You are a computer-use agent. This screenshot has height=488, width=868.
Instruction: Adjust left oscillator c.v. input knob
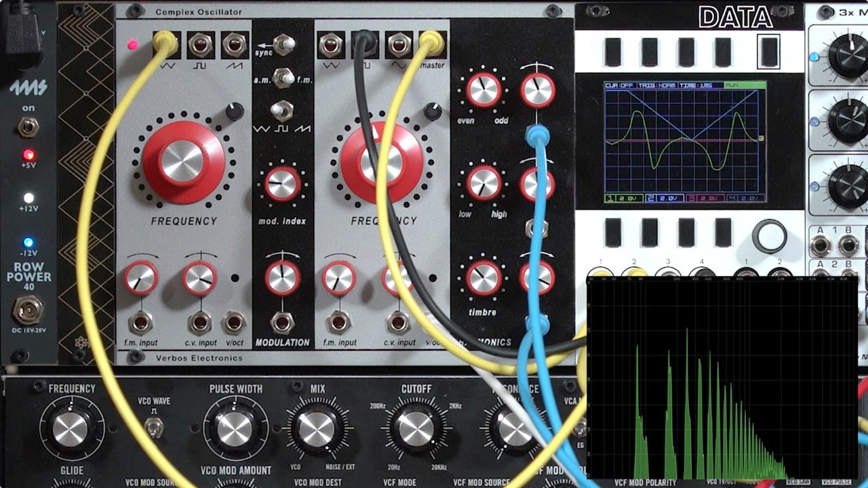point(199,278)
